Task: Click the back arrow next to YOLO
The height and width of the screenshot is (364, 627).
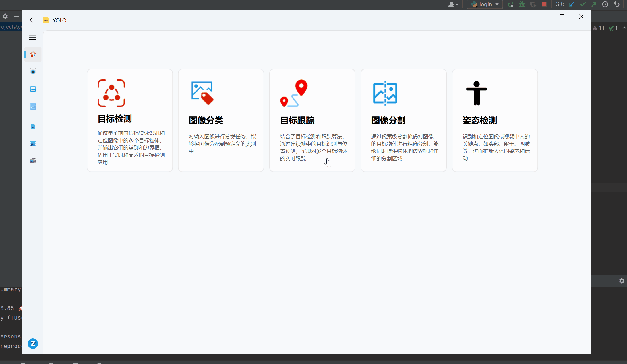Action: pos(32,20)
